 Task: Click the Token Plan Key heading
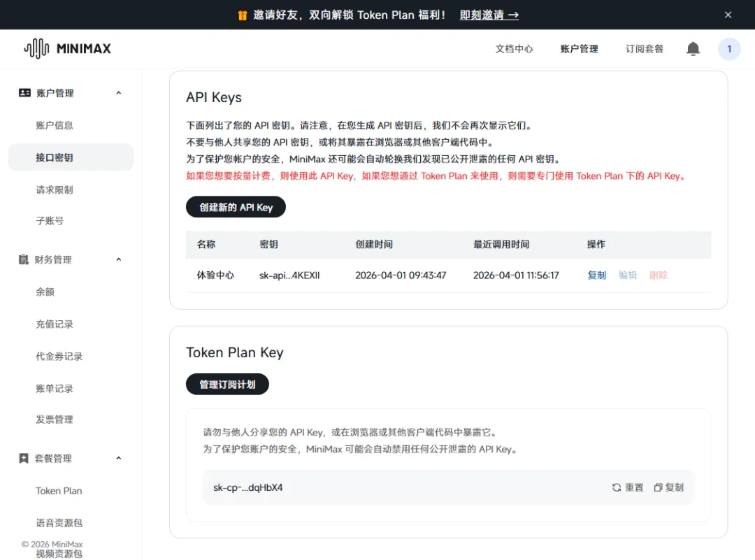point(235,352)
